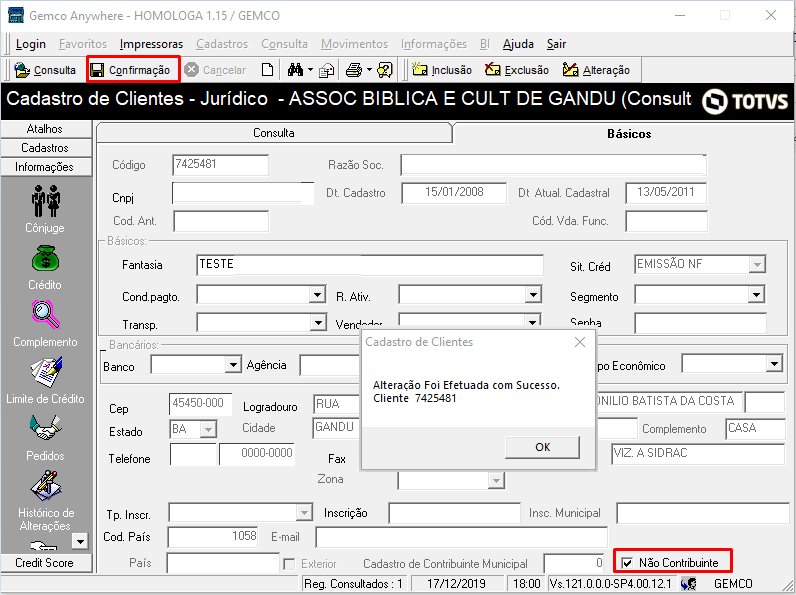796x595 pixels.
Task: Click the Cadastros sidebar header
Action: pyautogui.click(x=46, y=148)
